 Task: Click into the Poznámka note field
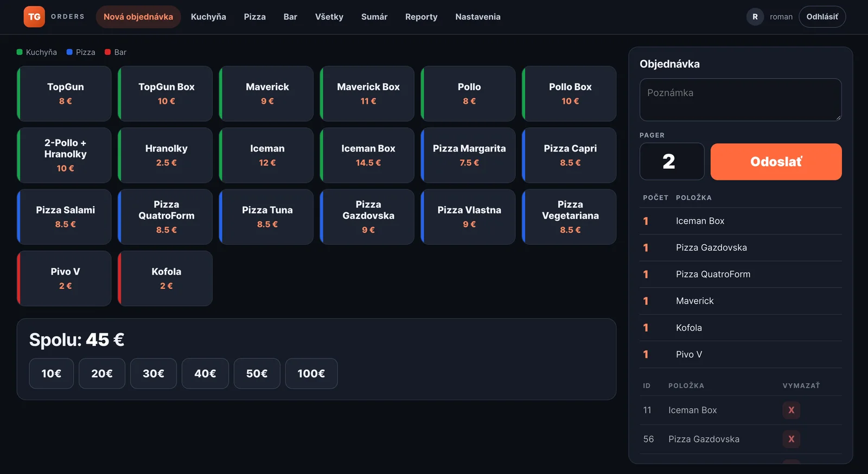(741, 100)
